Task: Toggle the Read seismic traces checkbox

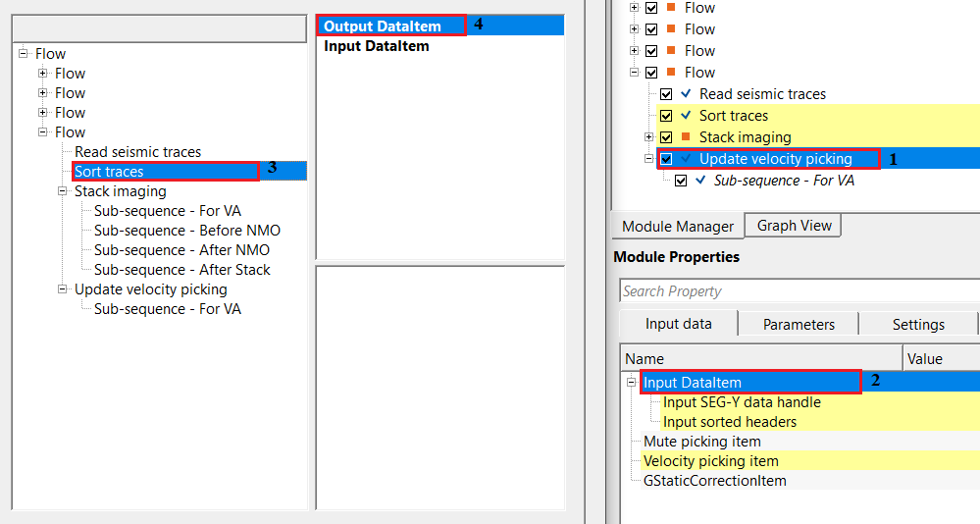Action: 666,94
